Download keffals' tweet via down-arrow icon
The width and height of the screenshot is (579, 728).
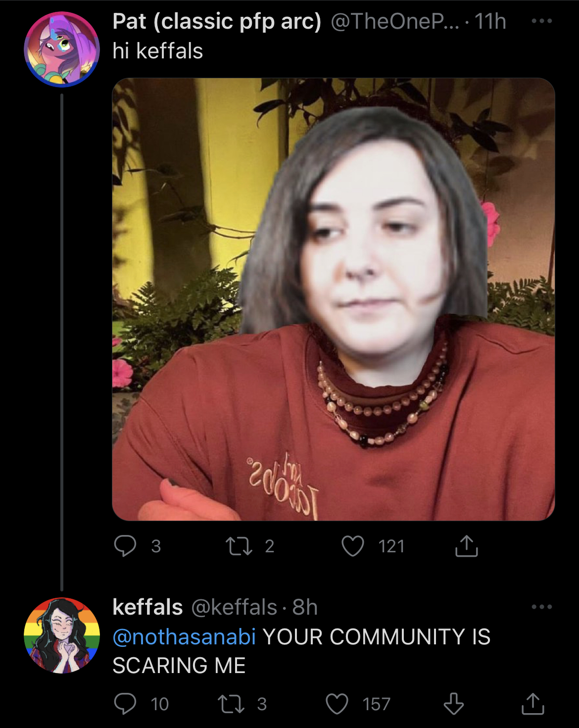point(453,704)
